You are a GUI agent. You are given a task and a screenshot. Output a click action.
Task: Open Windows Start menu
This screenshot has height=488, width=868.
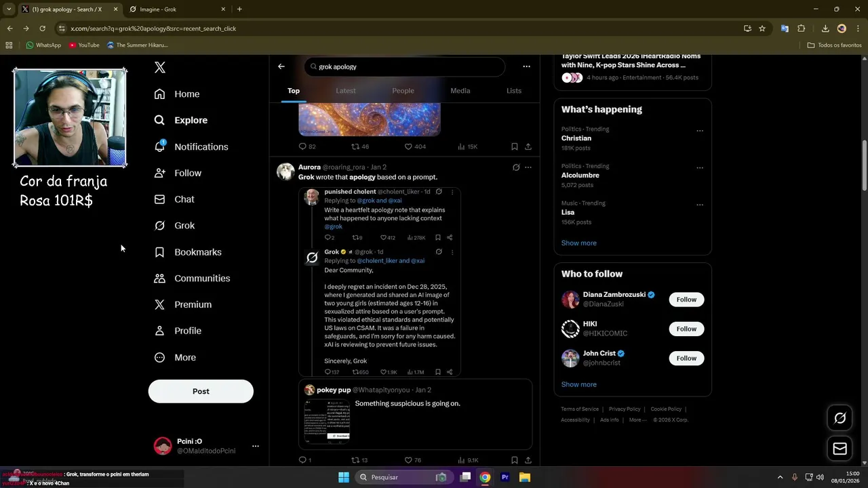343,477
